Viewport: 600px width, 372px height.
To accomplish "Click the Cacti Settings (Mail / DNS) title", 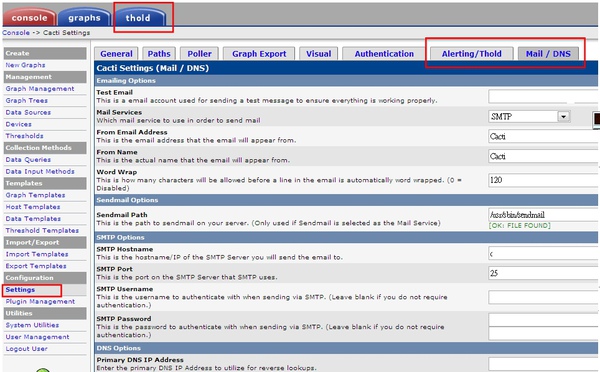I will 153,68.
